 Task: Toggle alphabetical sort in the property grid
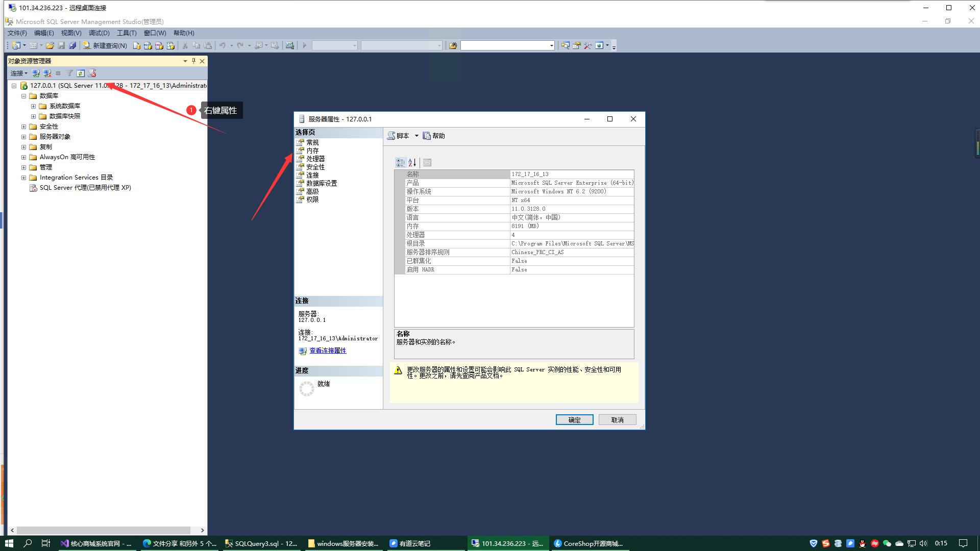tap(412, 163)
